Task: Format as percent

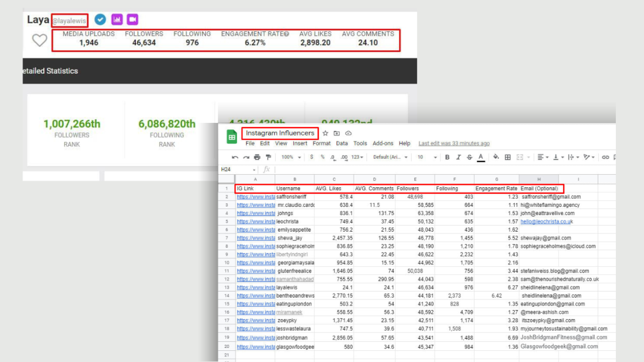Action: click(322, 157)
